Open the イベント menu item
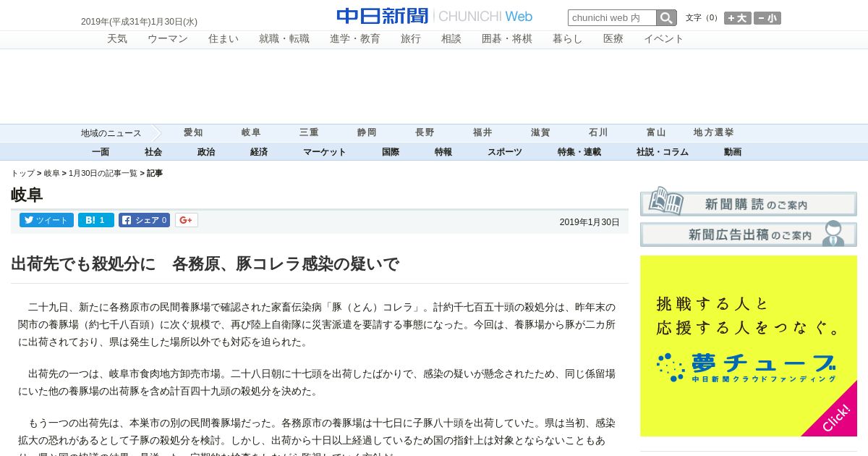The image size is (868, 456). click(664, 39)
